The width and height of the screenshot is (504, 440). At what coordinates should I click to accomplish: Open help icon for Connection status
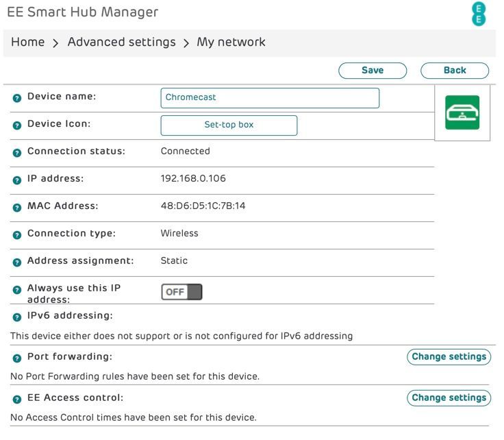tap(17, 152)
